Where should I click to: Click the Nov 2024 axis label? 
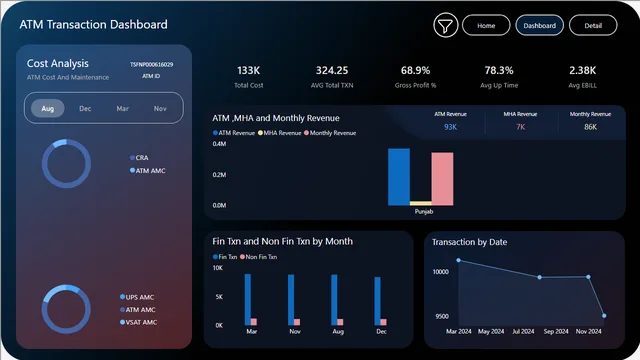point(589,331)
